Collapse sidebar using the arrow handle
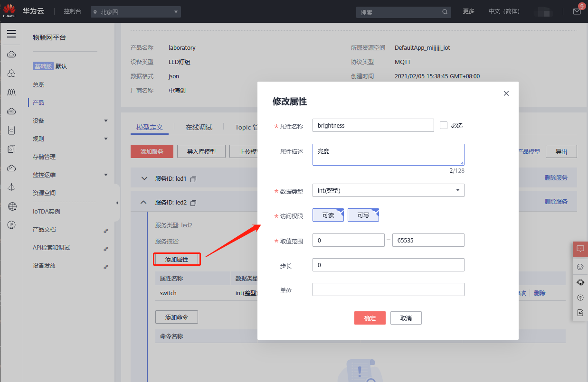The width and height of the screenshot is (588, 382). (x=117, y=203)
